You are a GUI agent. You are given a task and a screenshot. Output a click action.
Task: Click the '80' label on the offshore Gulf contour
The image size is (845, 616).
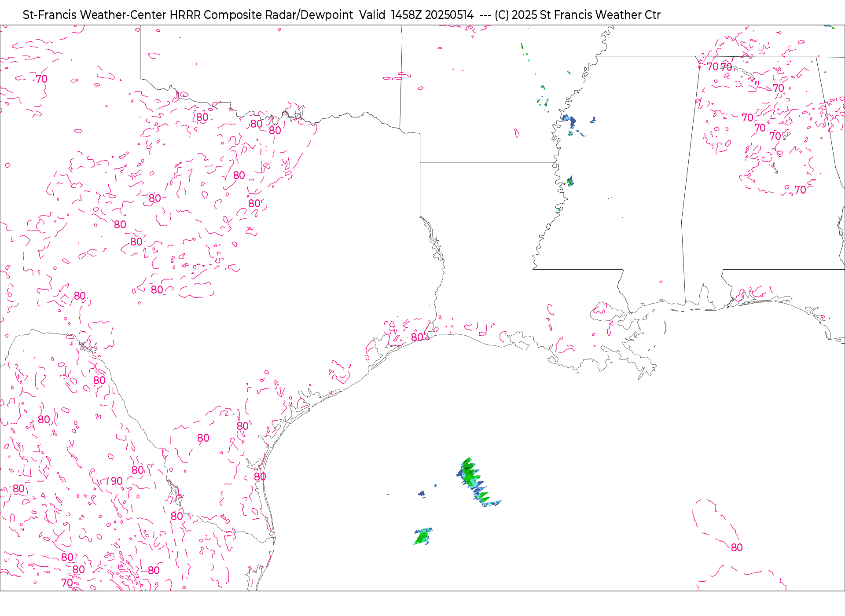(x=737, y=547)
